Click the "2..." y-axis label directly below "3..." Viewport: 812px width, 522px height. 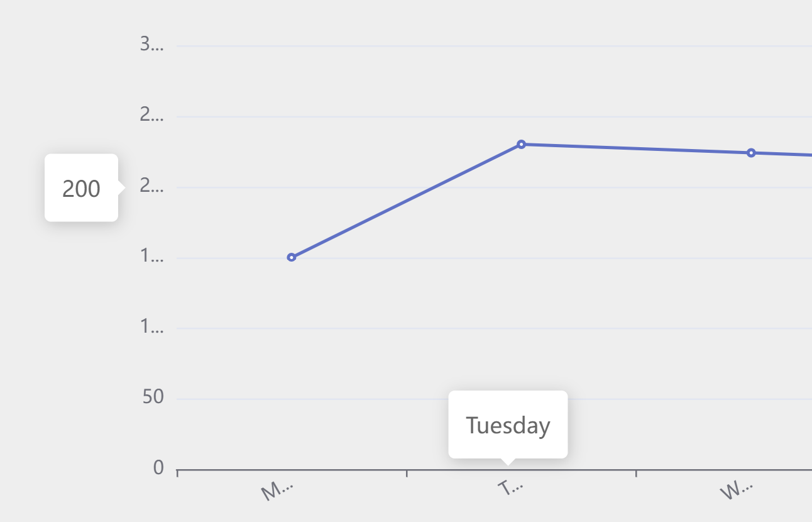click(x=151, y=115)
